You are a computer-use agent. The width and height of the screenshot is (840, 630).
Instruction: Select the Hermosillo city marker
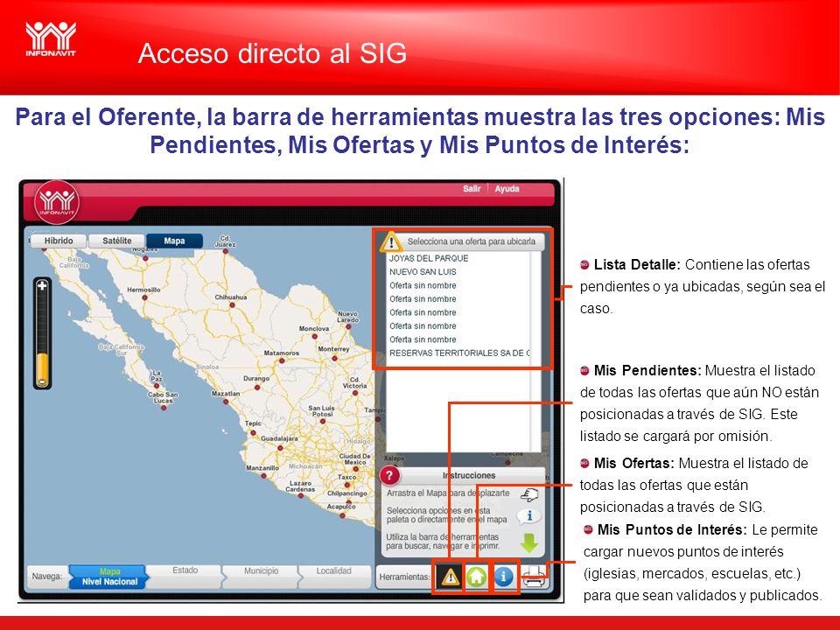[x=143, y=297]
